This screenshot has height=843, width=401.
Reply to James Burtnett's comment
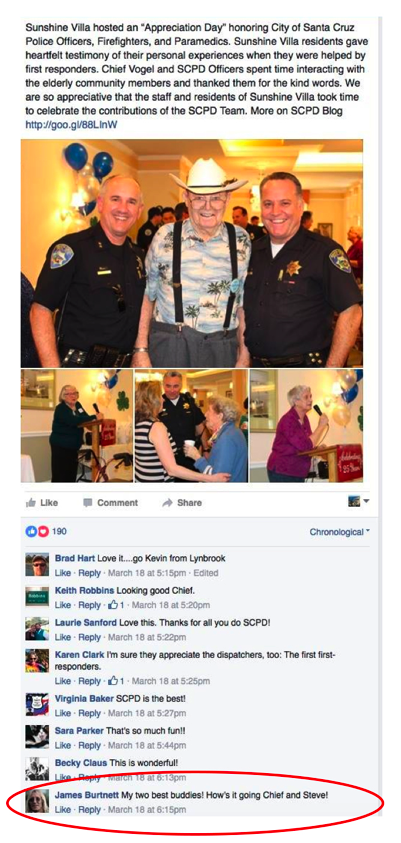coord(89,809)
